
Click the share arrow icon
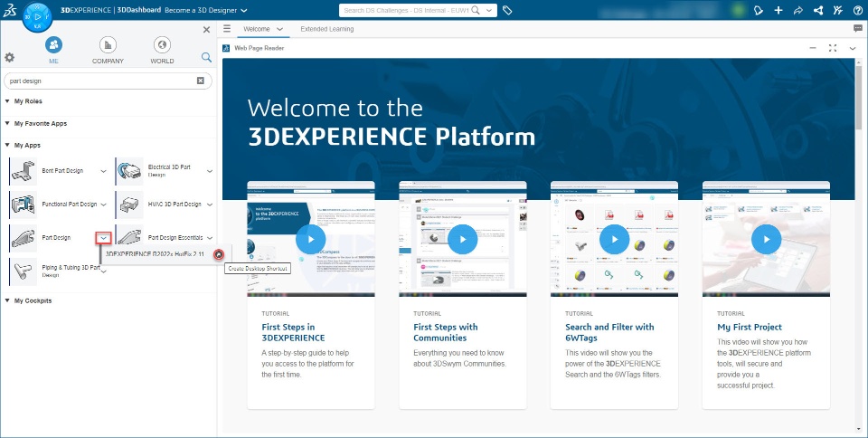(x=798, y=10)
